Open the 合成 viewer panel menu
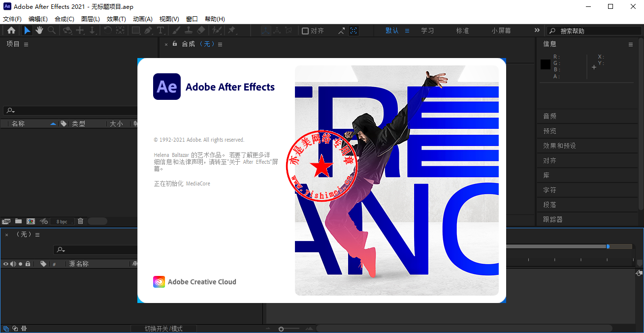 [x=220, y=44]
